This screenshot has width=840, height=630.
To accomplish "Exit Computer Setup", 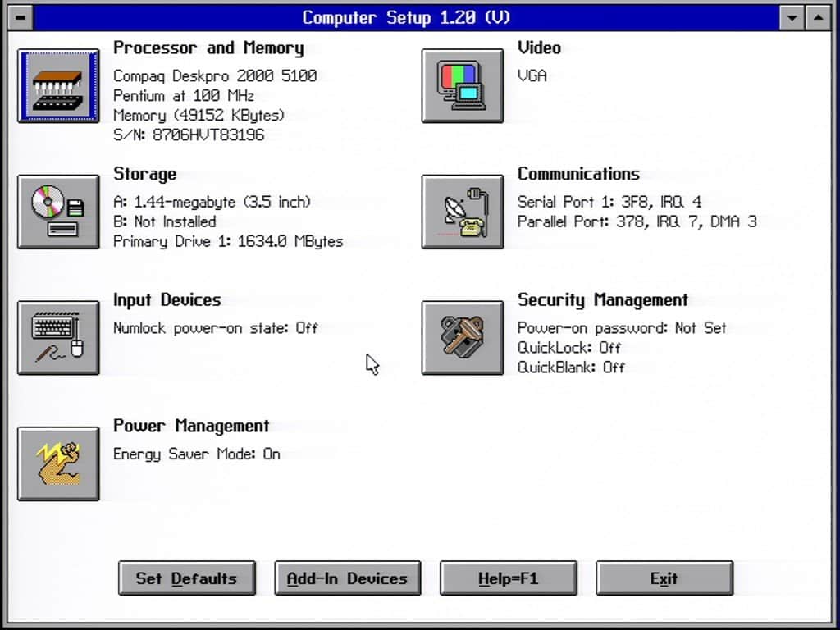I will click(x=664, y=578).
